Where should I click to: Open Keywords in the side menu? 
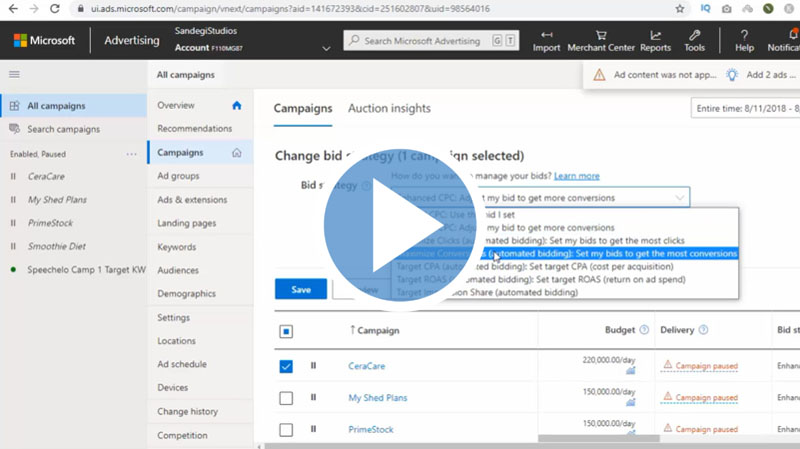point(177,247)
